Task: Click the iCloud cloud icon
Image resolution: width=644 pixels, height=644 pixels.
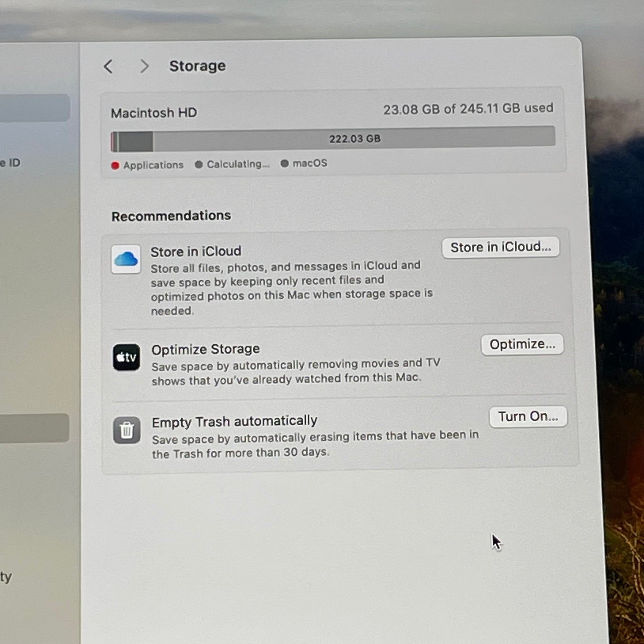Action: (x=126, y=259)
